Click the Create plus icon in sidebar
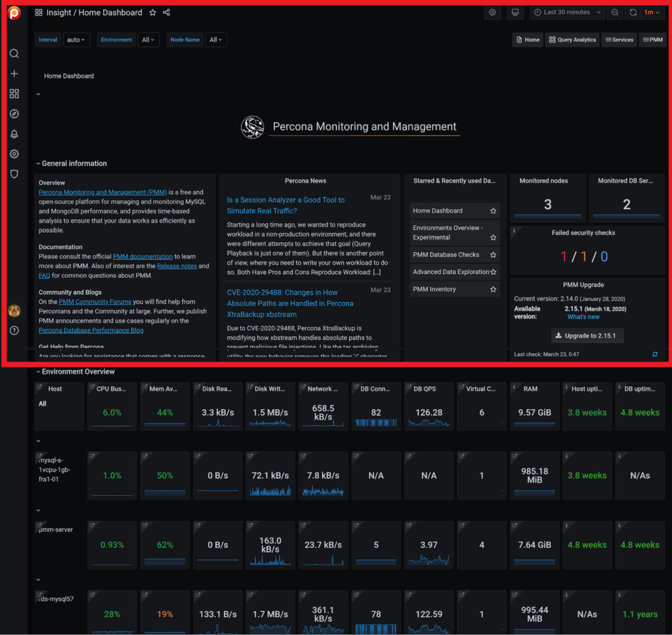The image size is (672, 635). pyautogui.click(x=14, y=73)
